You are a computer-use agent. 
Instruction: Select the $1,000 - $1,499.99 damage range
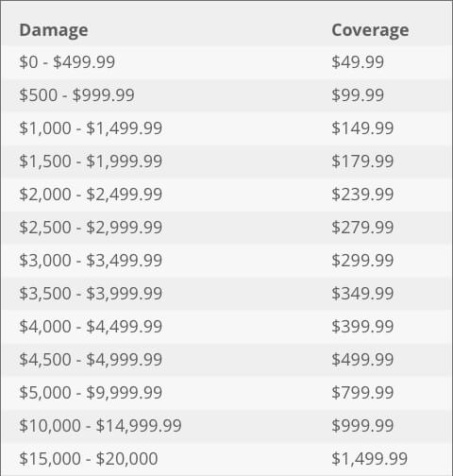[91, 128]
